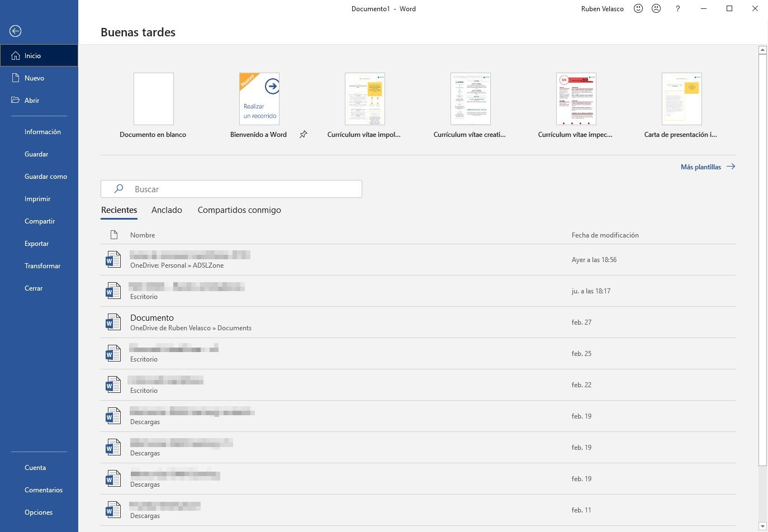Switch to the Compartidos conmigo tab
The height and width of the screenshot is (532, 768).
[239, 210]
